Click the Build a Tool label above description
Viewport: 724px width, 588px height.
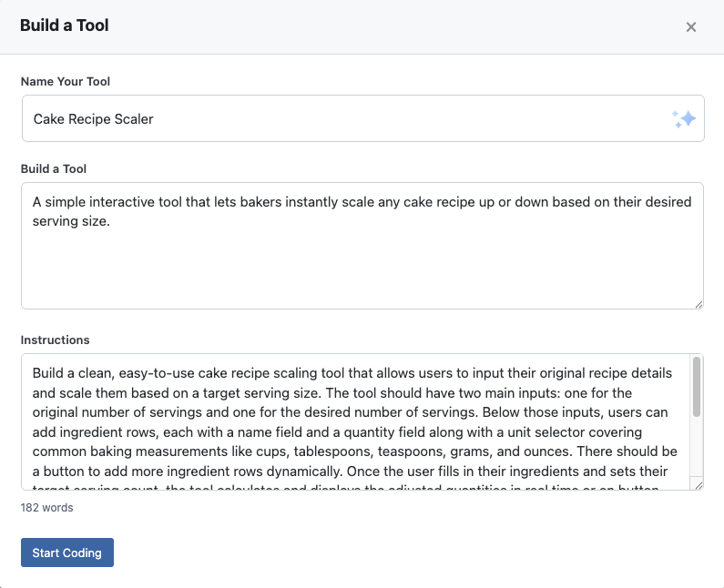pos(54,168)
